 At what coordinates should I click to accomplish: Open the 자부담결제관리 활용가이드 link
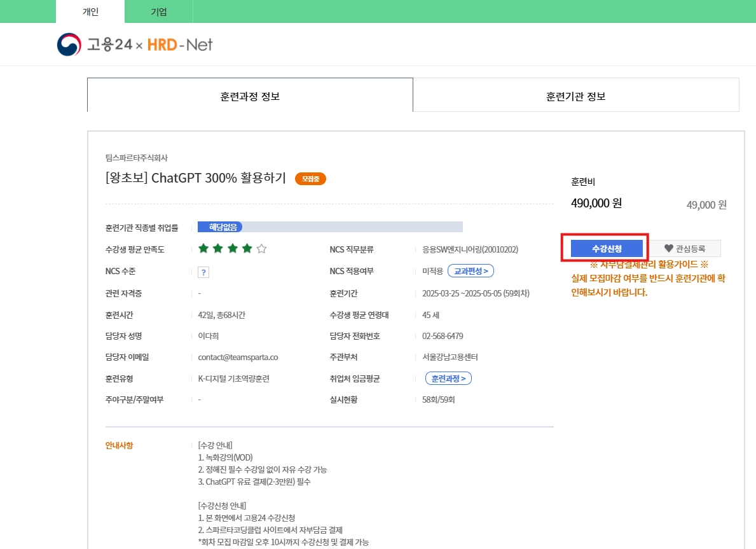(x=649, y=265)
